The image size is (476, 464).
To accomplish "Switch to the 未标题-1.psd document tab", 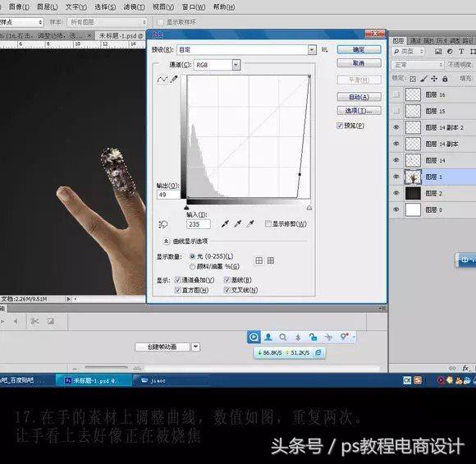I will [x=120, y=36].
